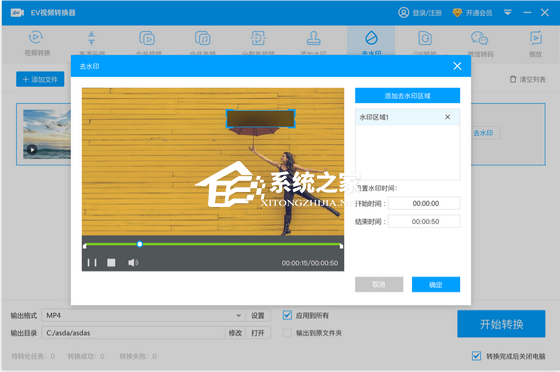Enable 输出到原文件夹 checkbox
The image size is (560, 372).
(287, 333)
